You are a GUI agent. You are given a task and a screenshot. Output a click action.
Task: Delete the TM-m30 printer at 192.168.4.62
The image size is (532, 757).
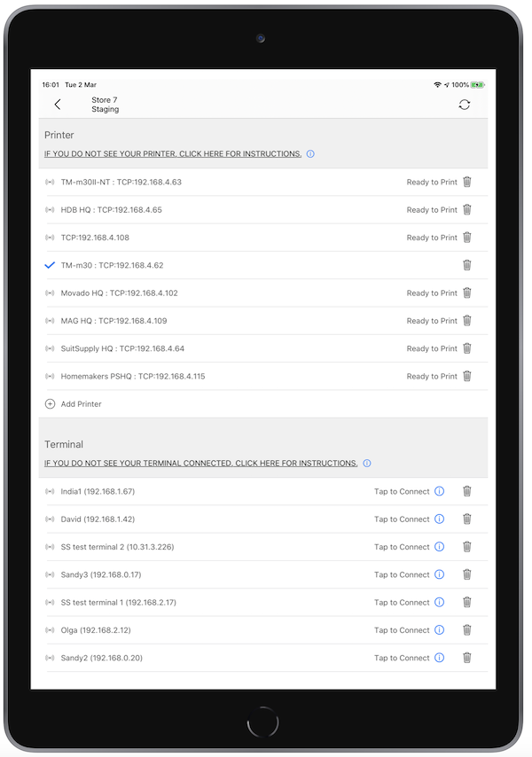point(466,265)
